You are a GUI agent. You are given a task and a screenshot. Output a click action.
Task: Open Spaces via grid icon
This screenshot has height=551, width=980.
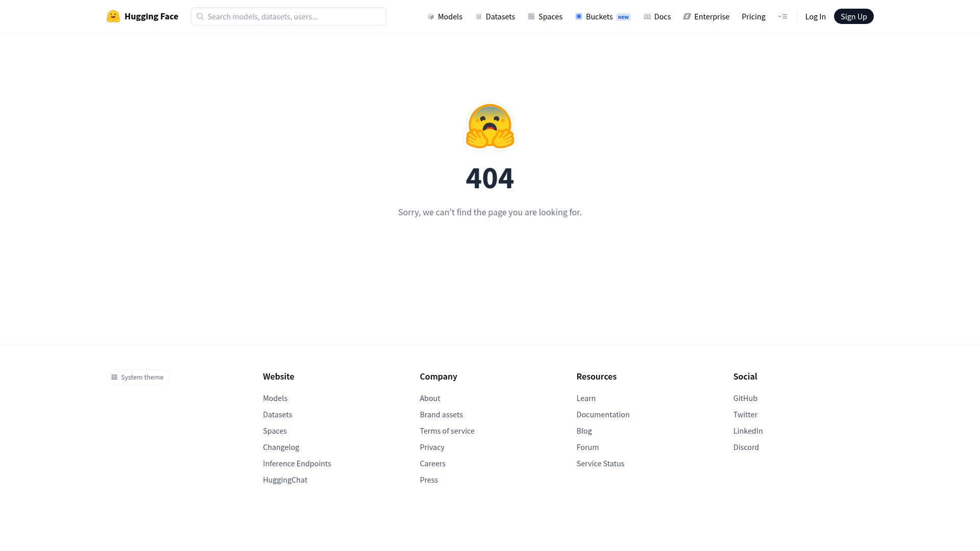(531, 16)
